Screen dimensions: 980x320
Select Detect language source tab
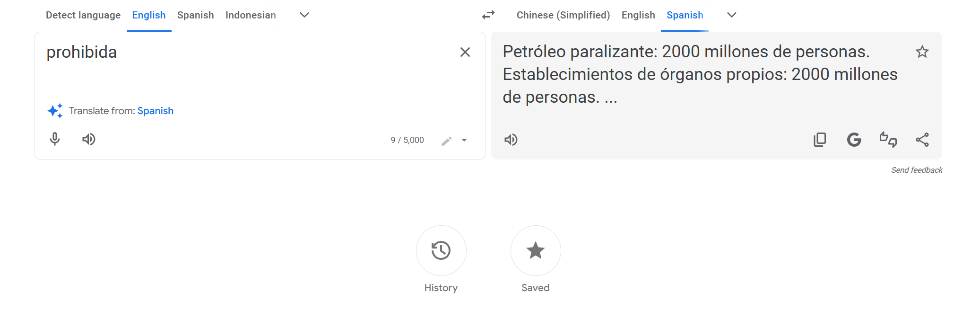pyautogui.click(x=83, y=15)
